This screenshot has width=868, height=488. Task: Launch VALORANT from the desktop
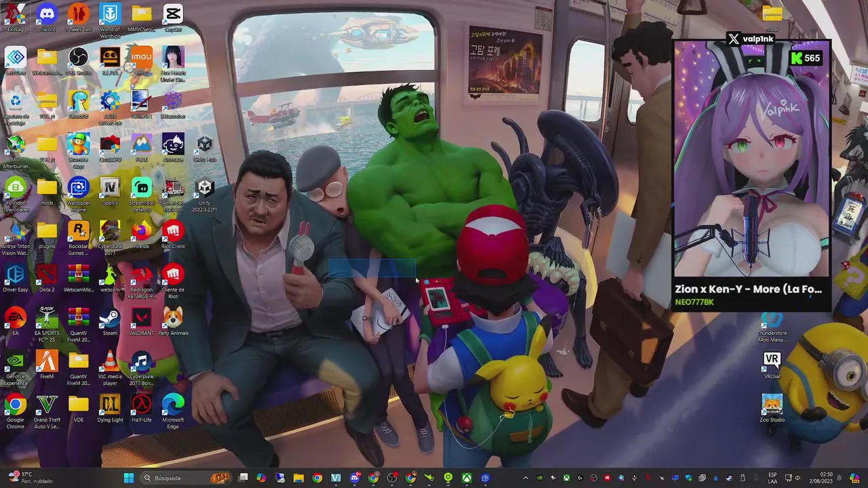141,321
